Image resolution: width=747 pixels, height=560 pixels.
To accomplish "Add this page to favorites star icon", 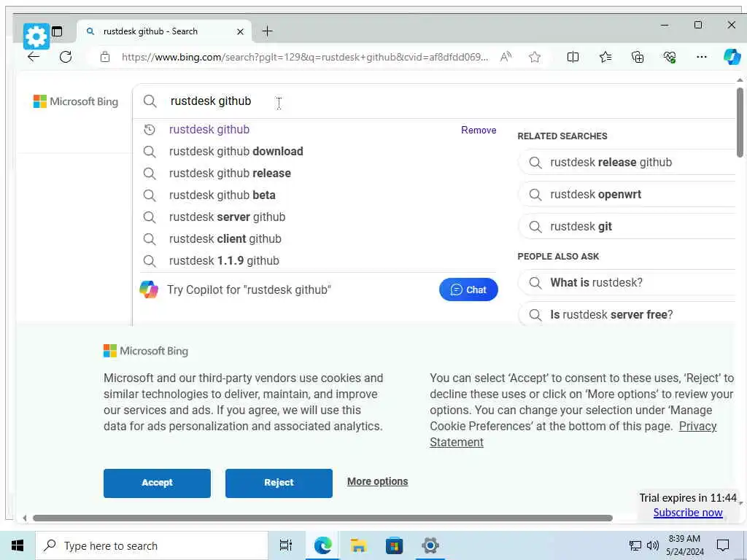I will [535, 57].
